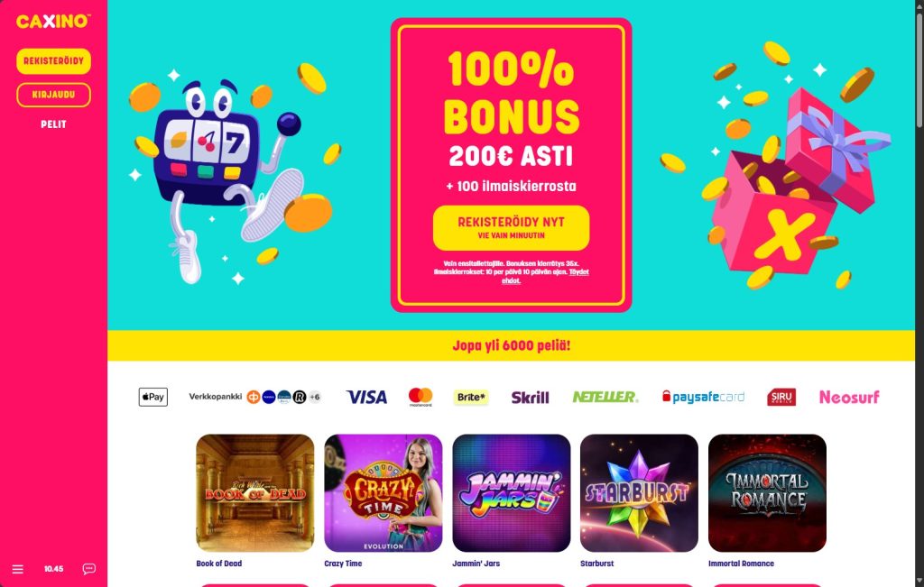Screen dimensions: 924x587
Task: Click the paysafecard logo
Action: click(x=703, y=397)
